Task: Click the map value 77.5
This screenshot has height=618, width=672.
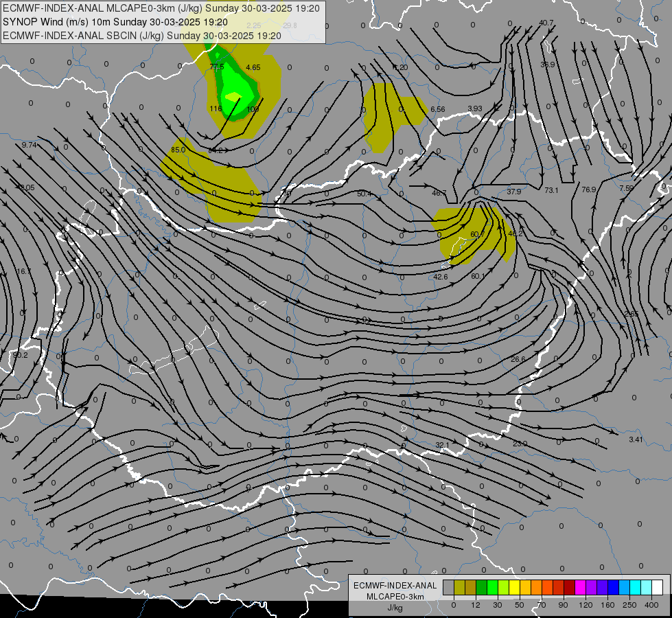Action: pyautogui.click(x=217, y=67)
